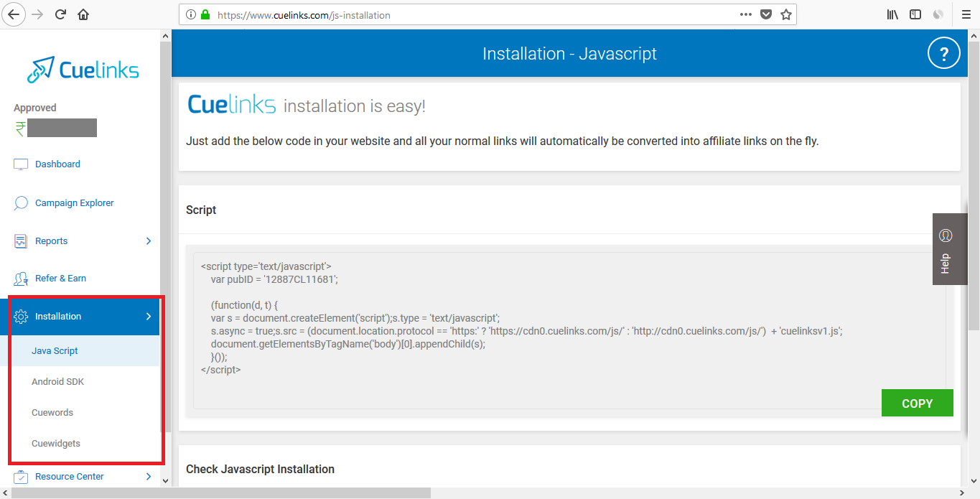Show site information icon in address bar
Image resolution: width=980 pixels, height=499 pixels.
(x=190, y=14)
